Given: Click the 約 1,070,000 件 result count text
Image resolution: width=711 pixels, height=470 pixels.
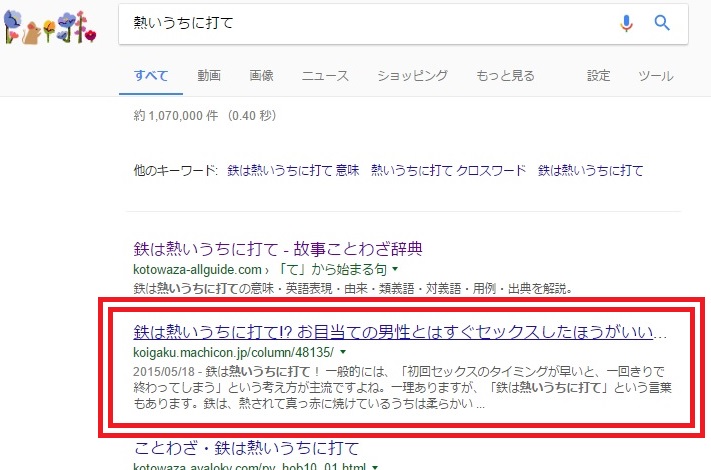Looking at the screenshot, I should pos(176,116).
